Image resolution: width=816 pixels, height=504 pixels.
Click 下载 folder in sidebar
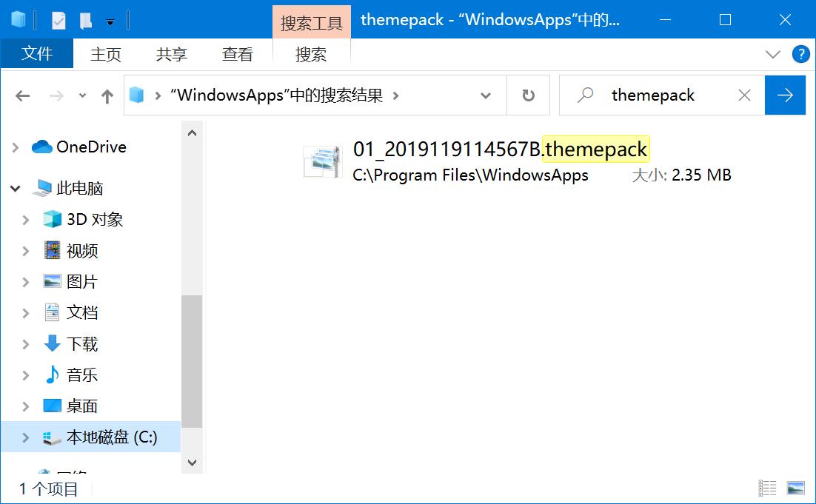click(81, 344)
